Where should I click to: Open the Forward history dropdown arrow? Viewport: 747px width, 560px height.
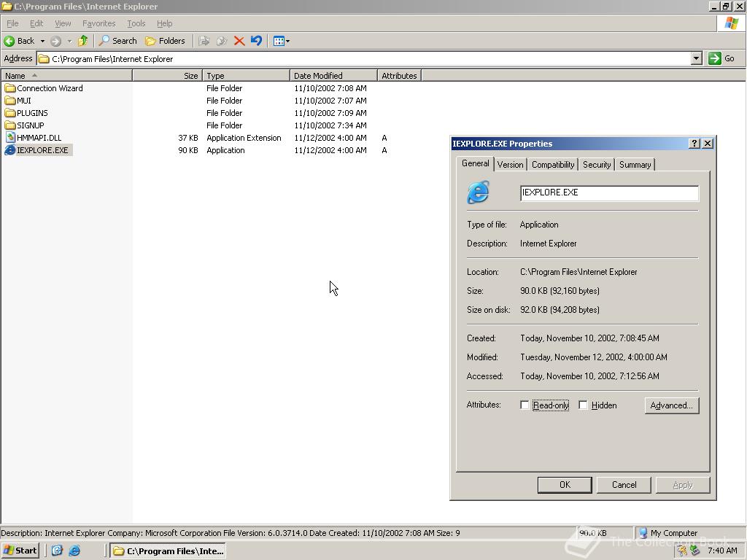(69, 42)
